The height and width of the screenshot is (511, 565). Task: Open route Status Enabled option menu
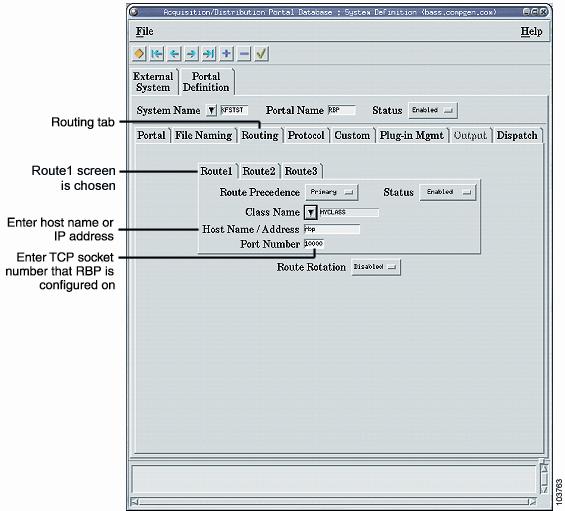[448, 192]
